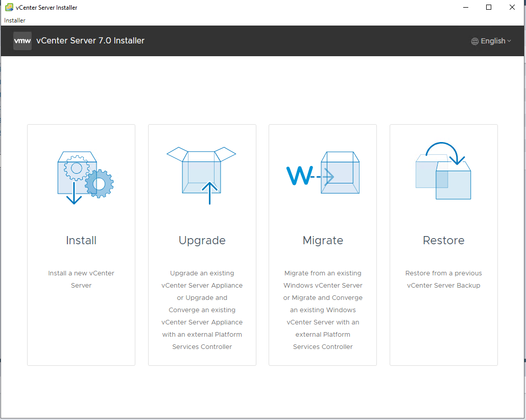The width and height of the screenshot is (526, 420).
Task: Click 'Install a new vCenter Server' description
Action: pos(81,279)
